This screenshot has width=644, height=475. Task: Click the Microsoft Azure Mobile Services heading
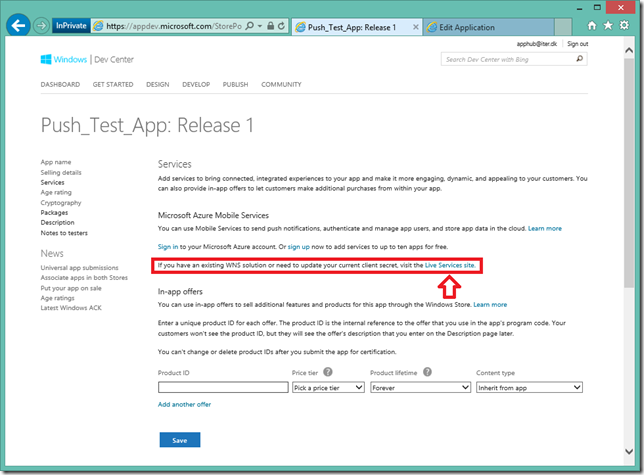[x=213, y=215]
